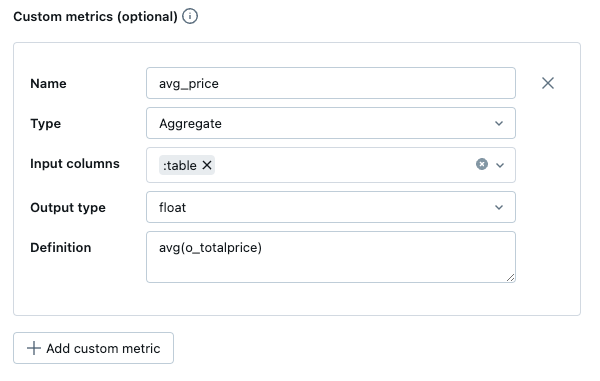Click the Add custom metric button label

[103, 348]
